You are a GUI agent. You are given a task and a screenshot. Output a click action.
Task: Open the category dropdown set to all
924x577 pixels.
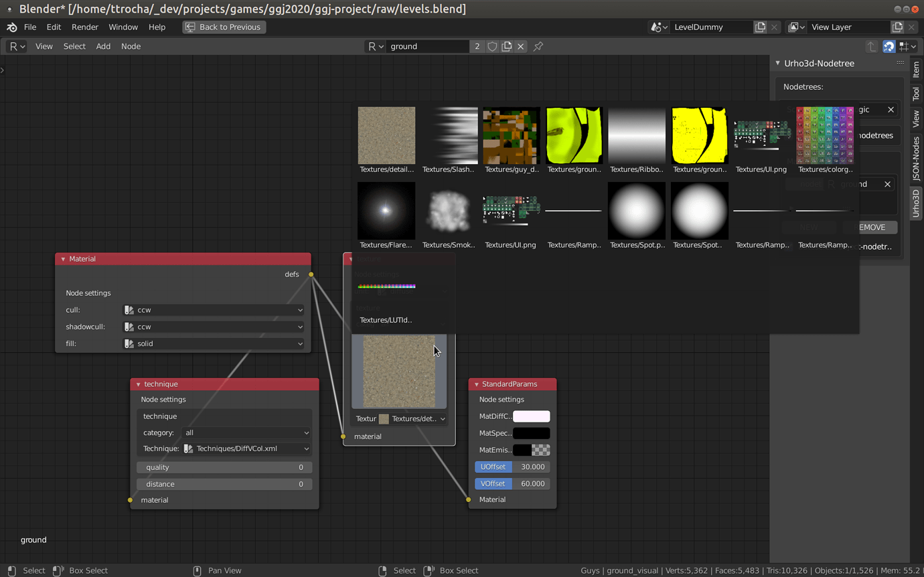tap(246, 433)
